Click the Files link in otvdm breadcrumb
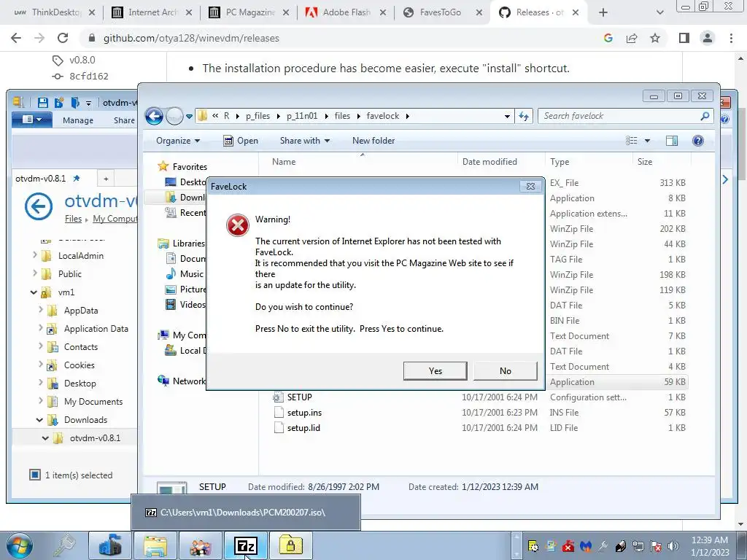Image resolution: width=747 pixels, height=560 pixels. coord(74,219)
